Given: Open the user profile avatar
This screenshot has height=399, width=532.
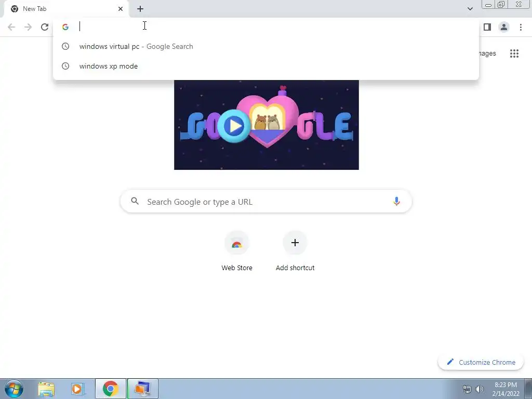Looking at the screenshot, I should pyautogui.click(x=504, y=27).
